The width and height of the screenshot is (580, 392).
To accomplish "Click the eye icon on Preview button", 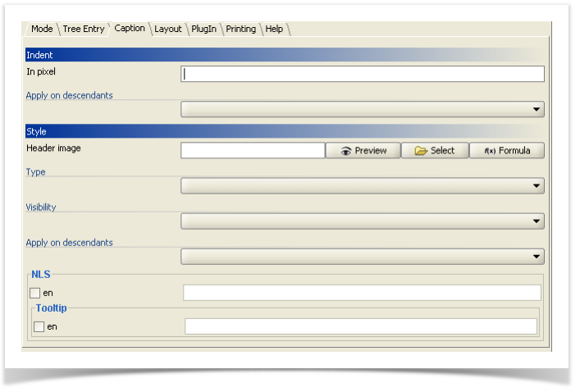I will tap(346, 151).
